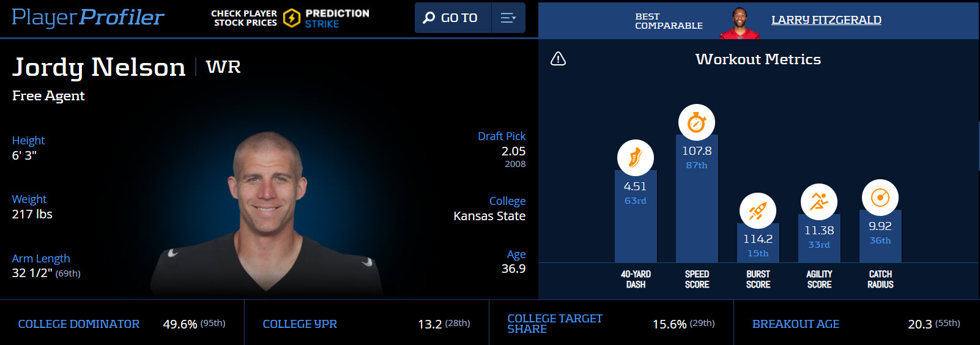
Task: Click the Catch Radius target icon
Action: pyautogui.click(x=880, y=198)
